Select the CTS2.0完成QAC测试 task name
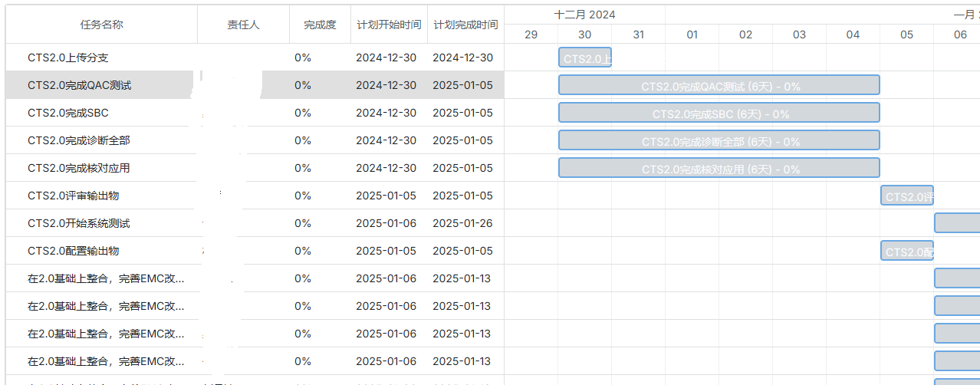Viewport: 980px width, 385px height. (79, 85)
